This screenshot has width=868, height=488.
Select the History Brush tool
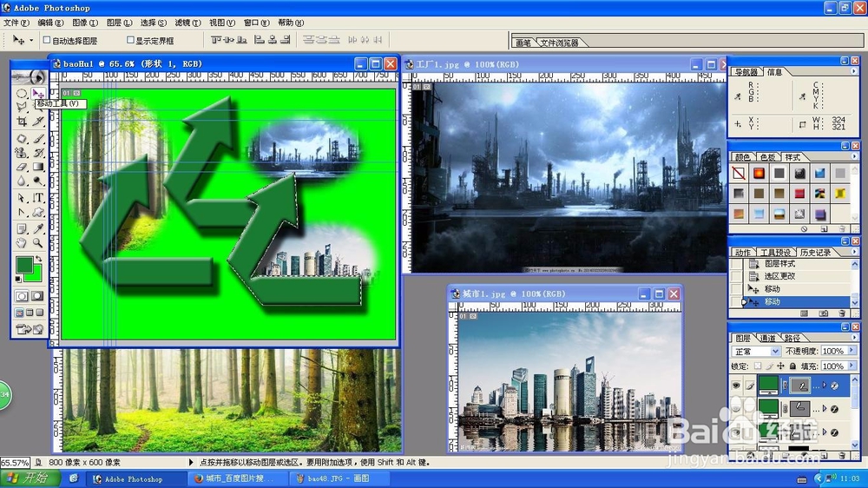pos(37,152)
